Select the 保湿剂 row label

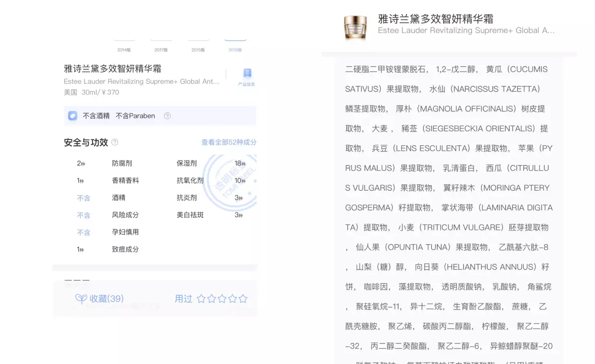187,163
